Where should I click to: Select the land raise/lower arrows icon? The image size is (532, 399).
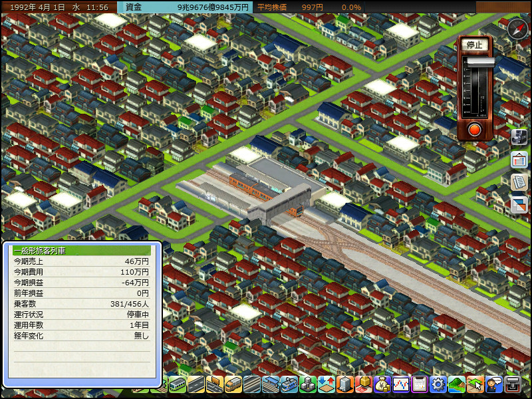click(327, 384)
